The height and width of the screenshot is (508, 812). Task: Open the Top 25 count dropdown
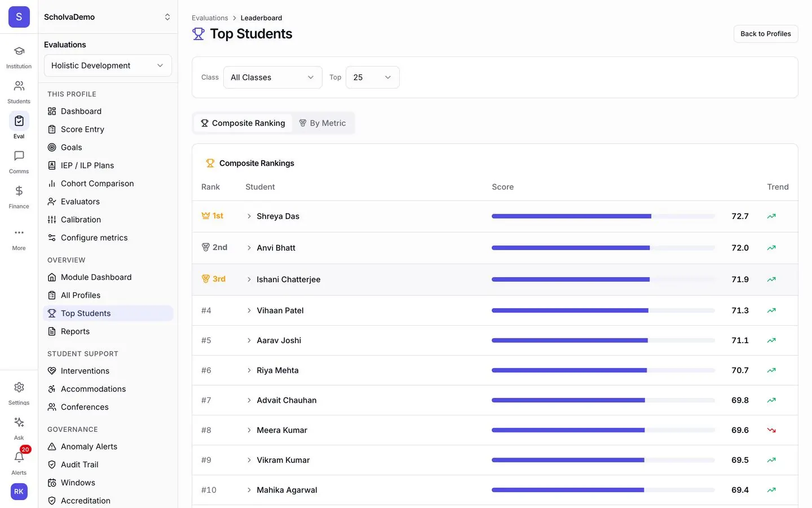(373, 77)
